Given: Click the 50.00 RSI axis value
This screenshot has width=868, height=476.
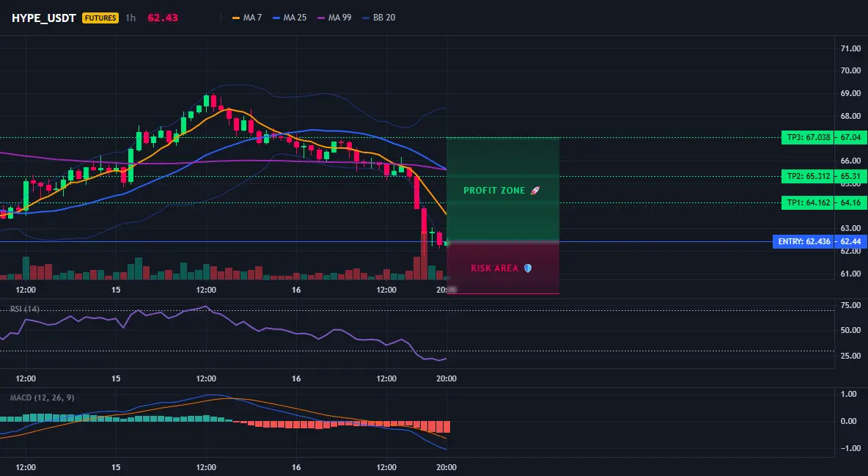Looking at the screenshot, I should tap(851, 330).
